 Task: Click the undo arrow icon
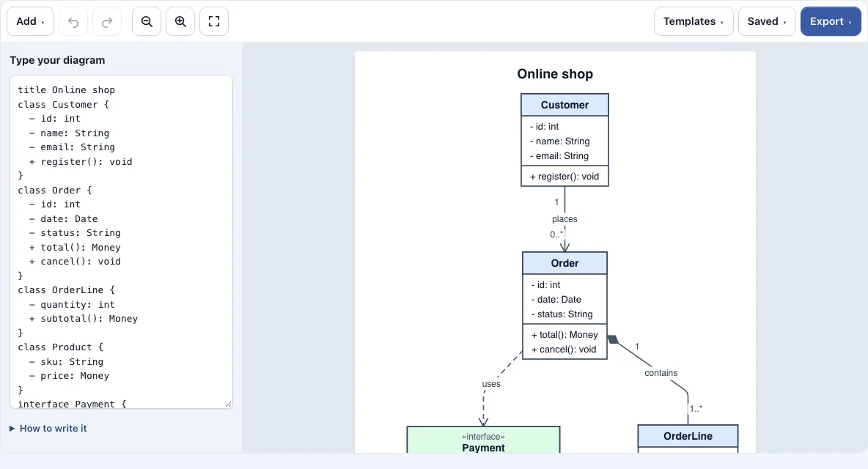(x=73, y=21)
